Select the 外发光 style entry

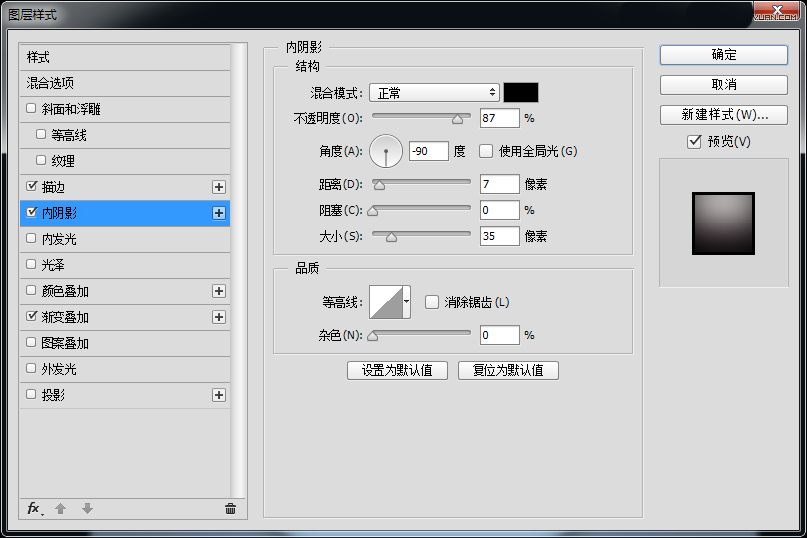pyautogui.click(x=58, y=369)
